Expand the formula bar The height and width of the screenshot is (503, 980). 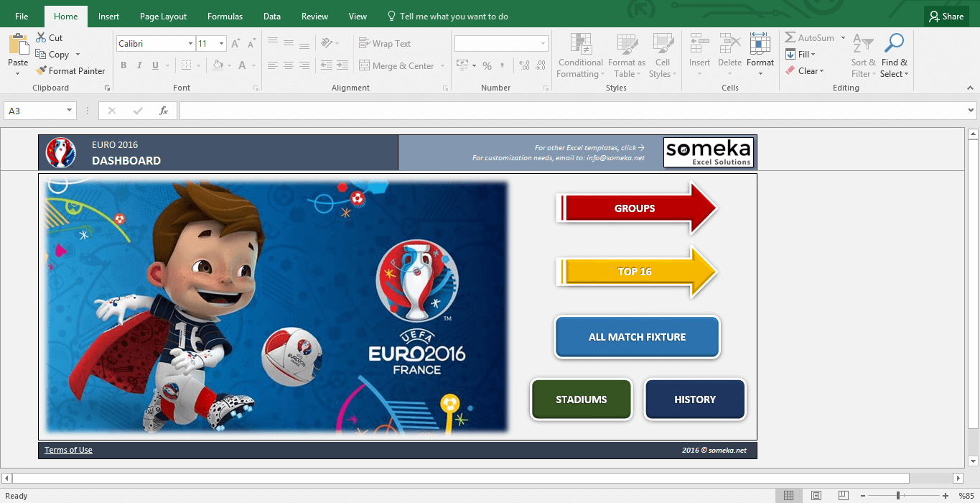pyautogui.click(x=971, y=111)
